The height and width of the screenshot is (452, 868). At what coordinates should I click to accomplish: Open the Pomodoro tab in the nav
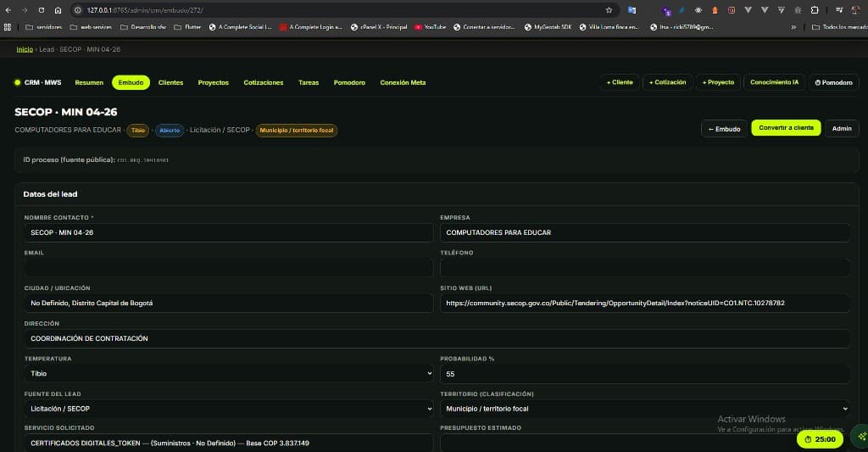[x=349, y=82]
